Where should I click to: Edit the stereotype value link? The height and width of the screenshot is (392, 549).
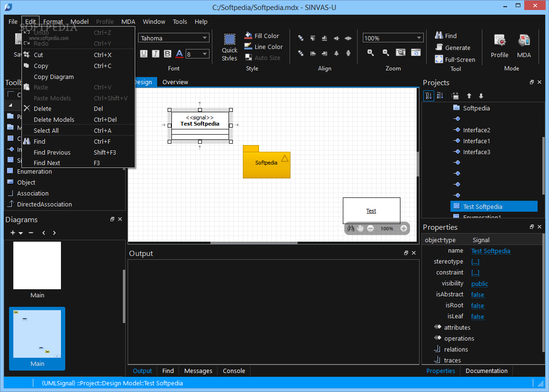475,262
